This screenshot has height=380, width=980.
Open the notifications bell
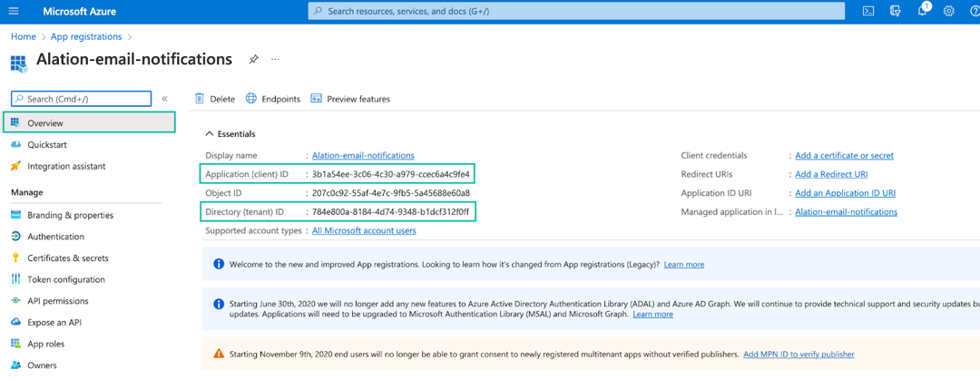pos(924,11)
